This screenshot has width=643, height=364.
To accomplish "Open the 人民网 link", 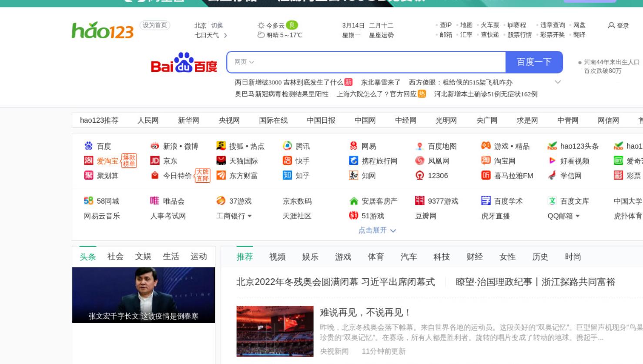I will coord(148,120).
